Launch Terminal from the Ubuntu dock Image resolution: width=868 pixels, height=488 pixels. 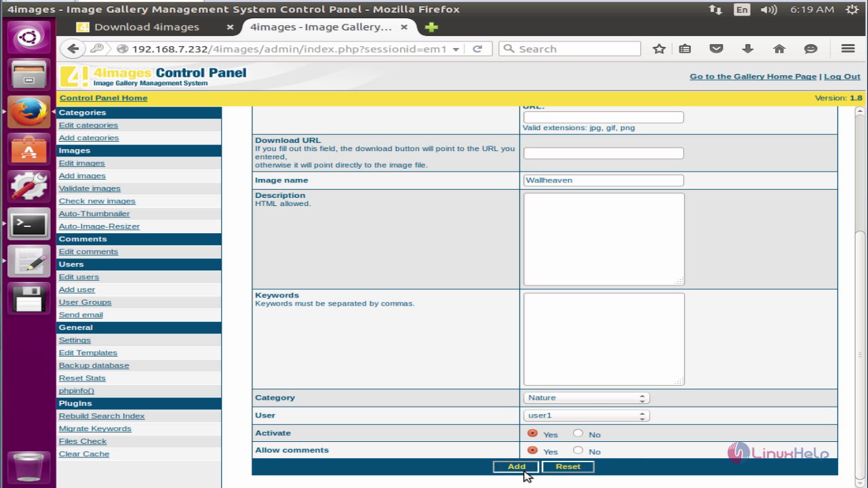[28, 225]
